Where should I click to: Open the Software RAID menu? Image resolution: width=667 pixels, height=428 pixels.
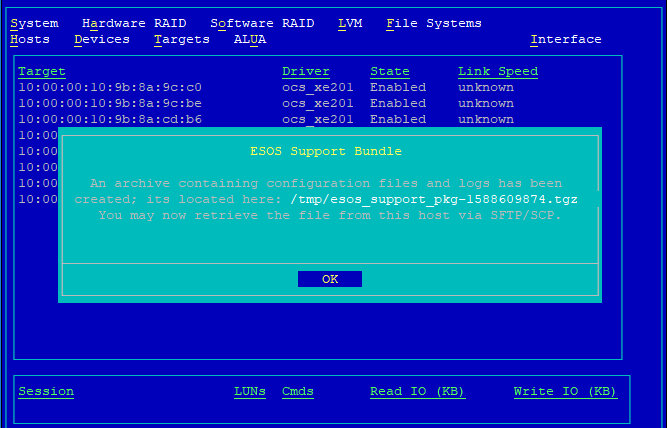[262, 23]
